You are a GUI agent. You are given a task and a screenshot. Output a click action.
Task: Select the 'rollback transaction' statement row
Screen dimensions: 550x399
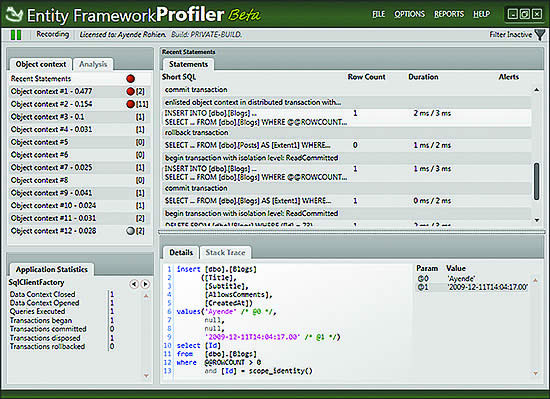(x=346, y=133)
